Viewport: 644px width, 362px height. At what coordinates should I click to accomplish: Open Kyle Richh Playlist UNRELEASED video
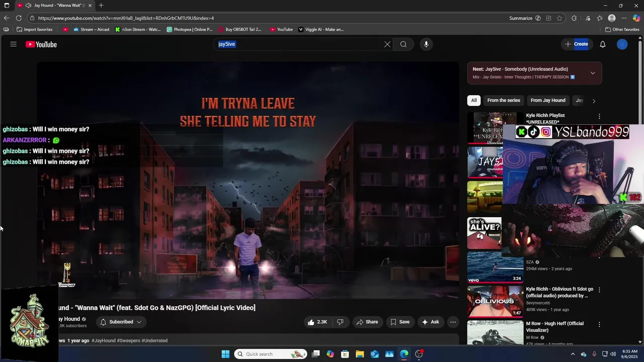[545, 119]
